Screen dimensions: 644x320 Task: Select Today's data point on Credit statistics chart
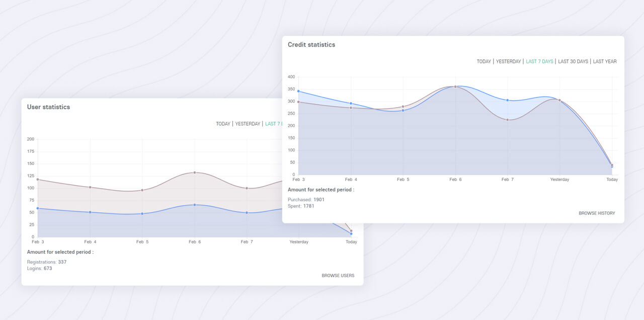point(611,165)
